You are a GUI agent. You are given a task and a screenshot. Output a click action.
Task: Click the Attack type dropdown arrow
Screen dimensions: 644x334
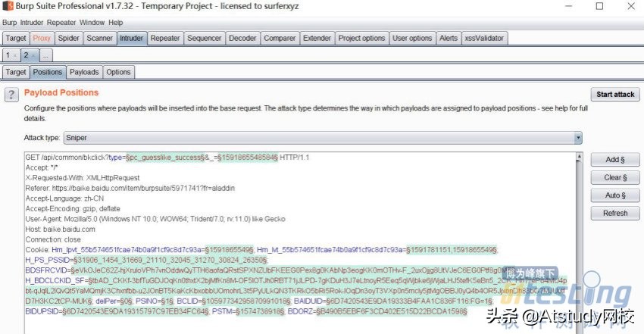[578, 138]
